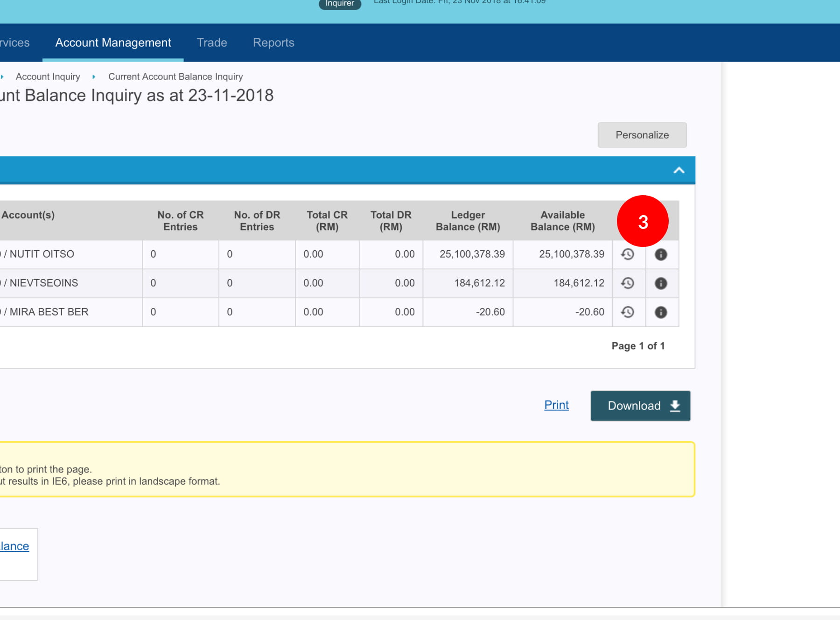
Task: Click the arrow before Current Account Balance Inquiry
Action: (x=94, y=77)
